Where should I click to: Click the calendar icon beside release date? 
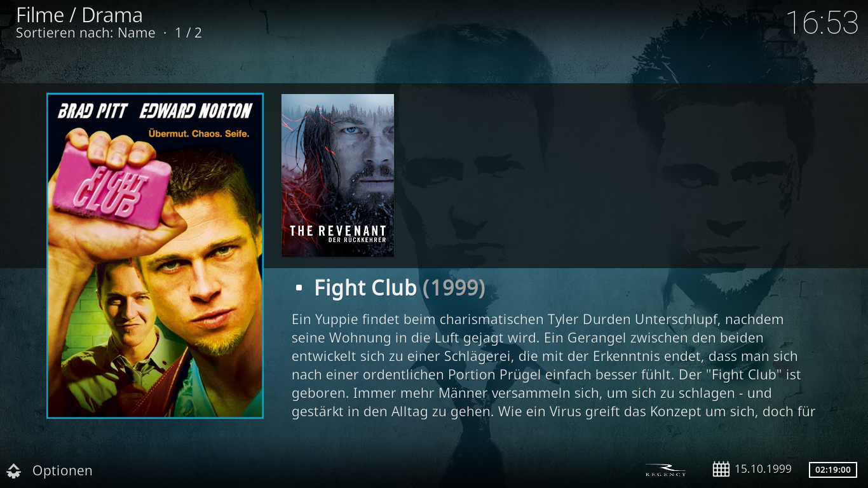(x=721, y=469)
